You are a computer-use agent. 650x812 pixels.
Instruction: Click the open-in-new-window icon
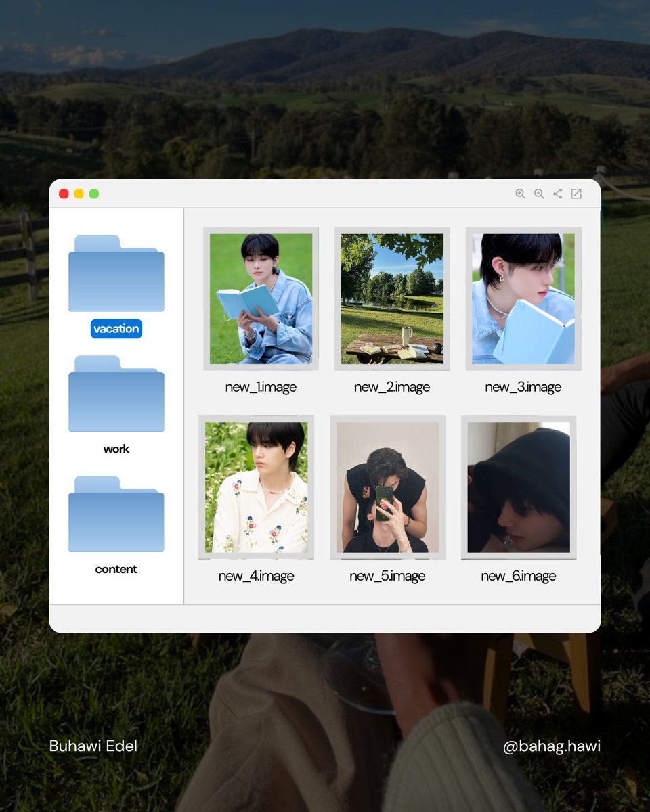pyautogui.click(x=576, y=194)
